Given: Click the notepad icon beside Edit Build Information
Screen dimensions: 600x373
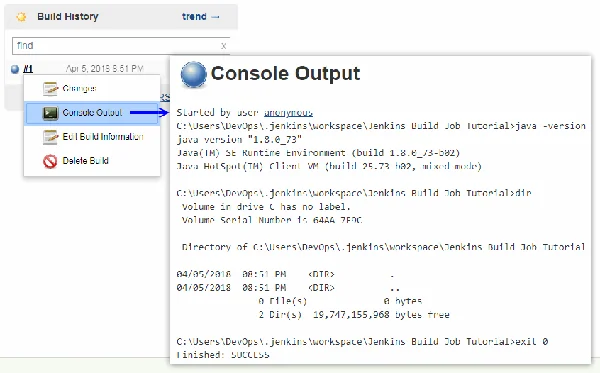Looking at the screenshot, I should coord(50,137).
